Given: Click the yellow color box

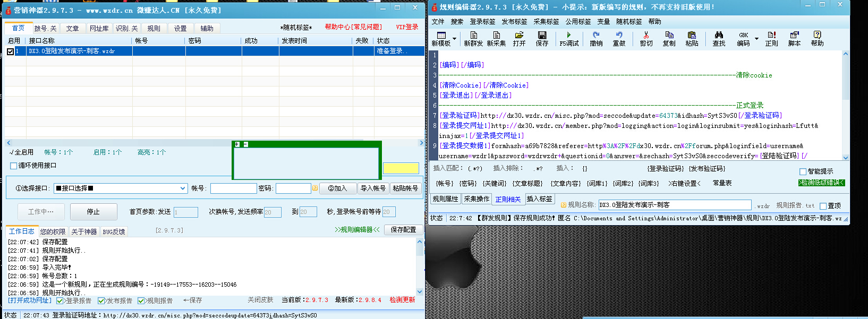Looking at the screenshot, I should click(401, 168).
